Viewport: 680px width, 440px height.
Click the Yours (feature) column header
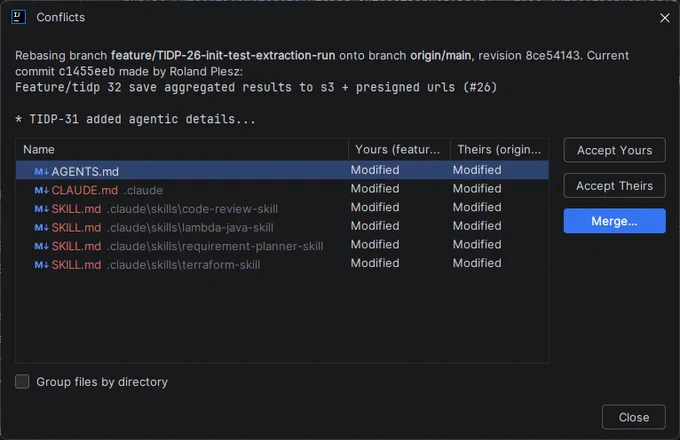point(399,150)
